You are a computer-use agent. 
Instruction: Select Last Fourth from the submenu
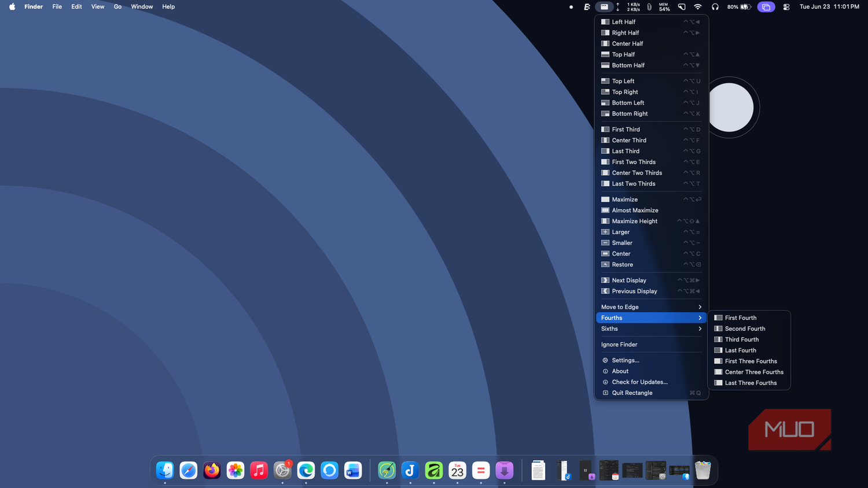tap(749, 350)
